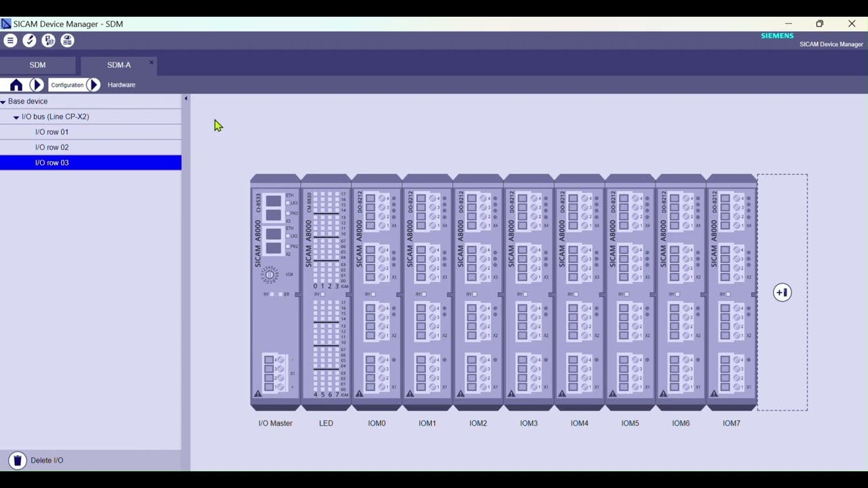
Task: Click the device transfer toolbar icon
Action: pyautogui.click(x=48, y=41)
